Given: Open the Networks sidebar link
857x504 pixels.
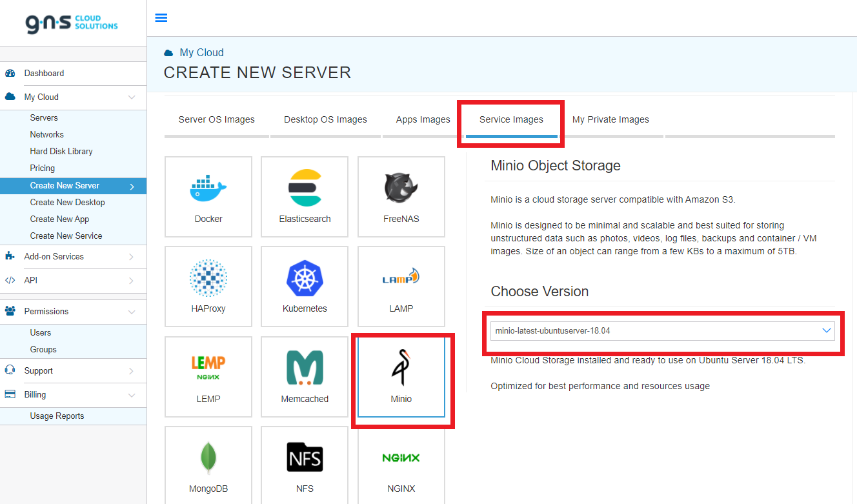Looking at the screenshot, I should [46, 135].
